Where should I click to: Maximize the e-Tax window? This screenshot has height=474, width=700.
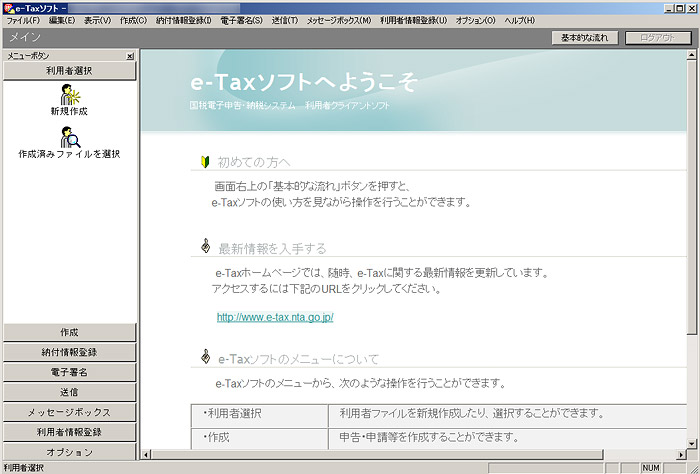point(679,8)
